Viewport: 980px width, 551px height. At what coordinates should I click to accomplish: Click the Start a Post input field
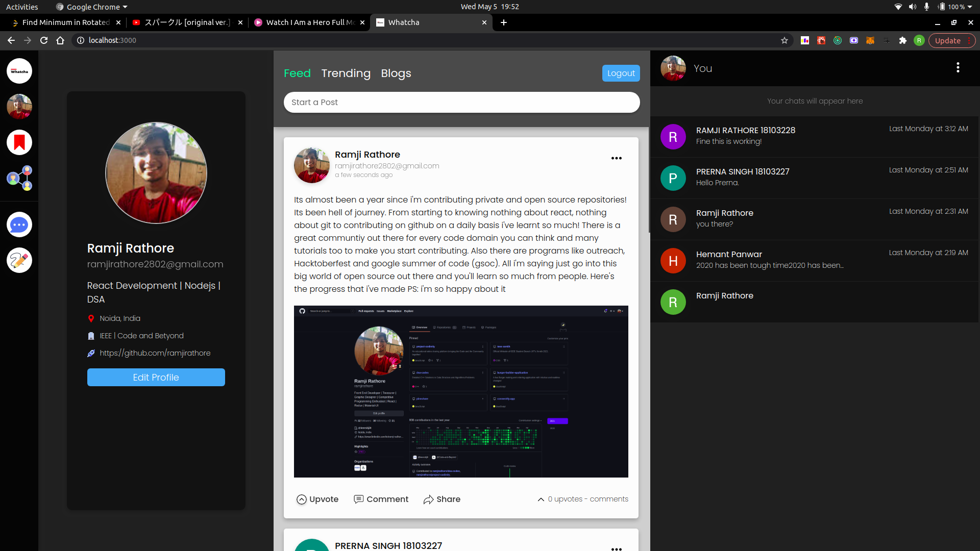461,102
